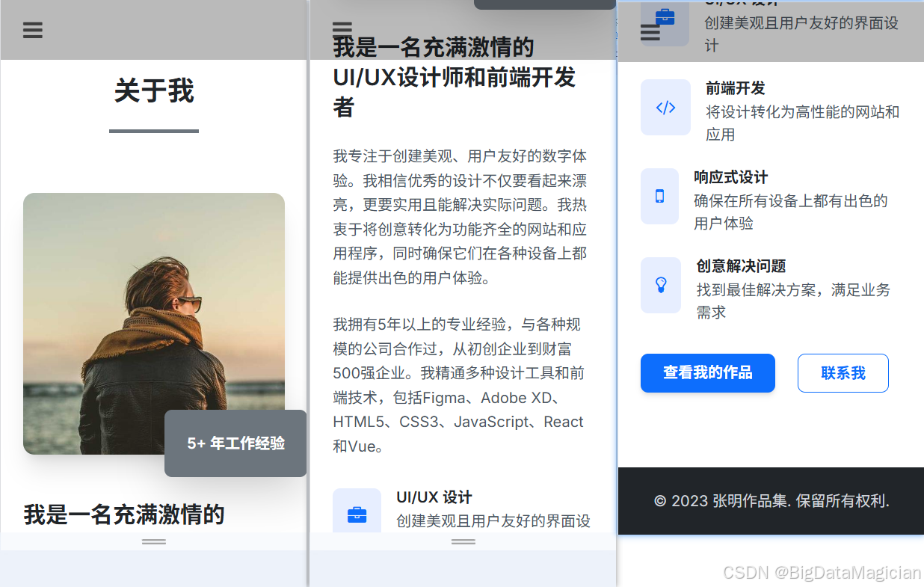Click the 关于我 heading
This screenshot has width=924, height=587.
(154, 91)
